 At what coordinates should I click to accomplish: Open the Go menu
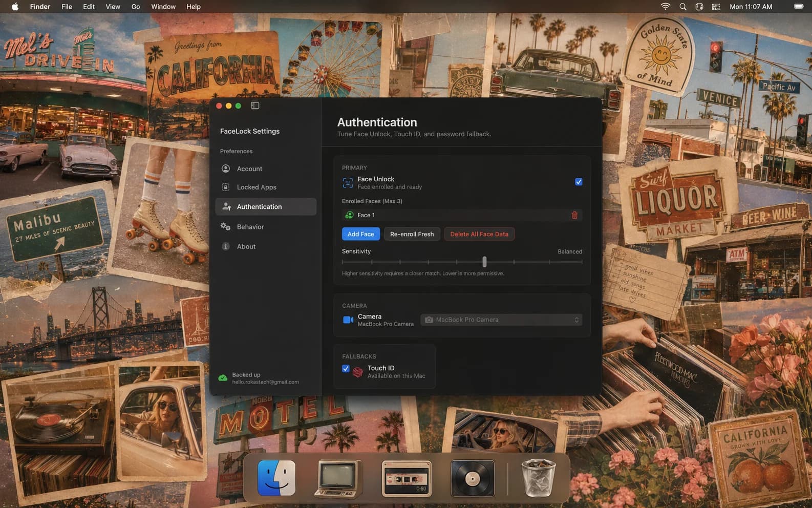click(x=136, y=7)
